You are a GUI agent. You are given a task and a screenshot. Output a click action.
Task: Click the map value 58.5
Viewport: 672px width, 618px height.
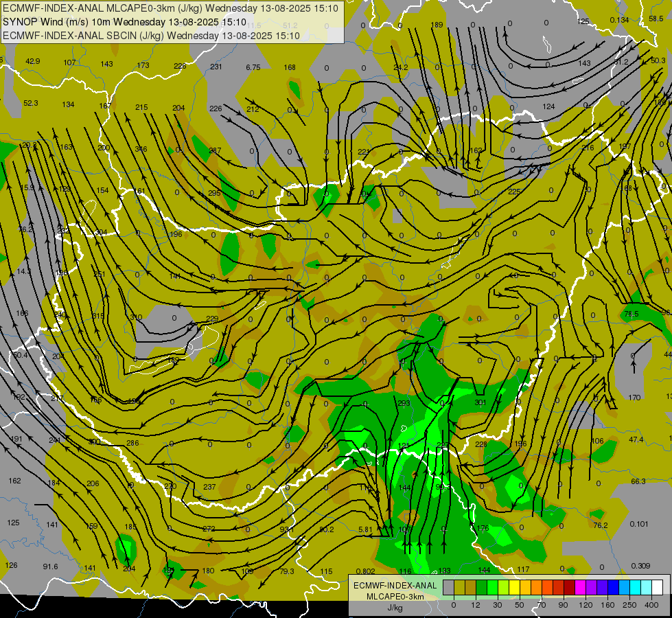[x=656, y=19]
